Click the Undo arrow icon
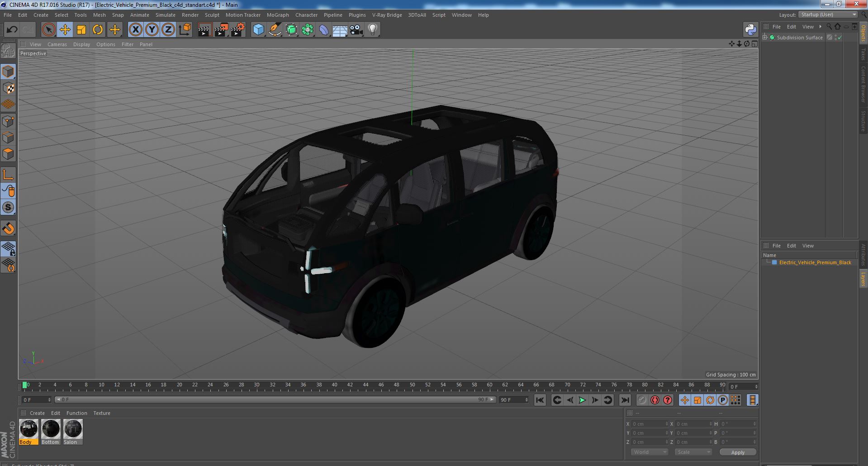This screenshot has height=466, width=868. [x=12, y=30]
